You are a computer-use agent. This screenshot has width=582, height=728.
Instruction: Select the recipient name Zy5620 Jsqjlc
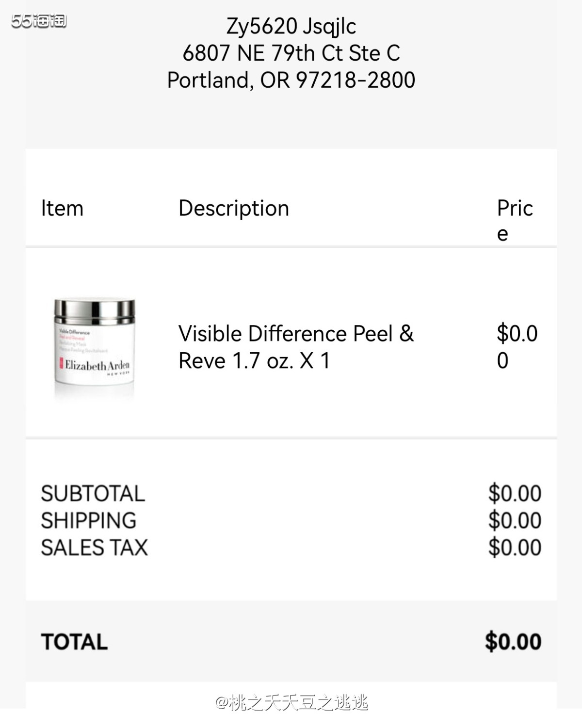(291, 26)
